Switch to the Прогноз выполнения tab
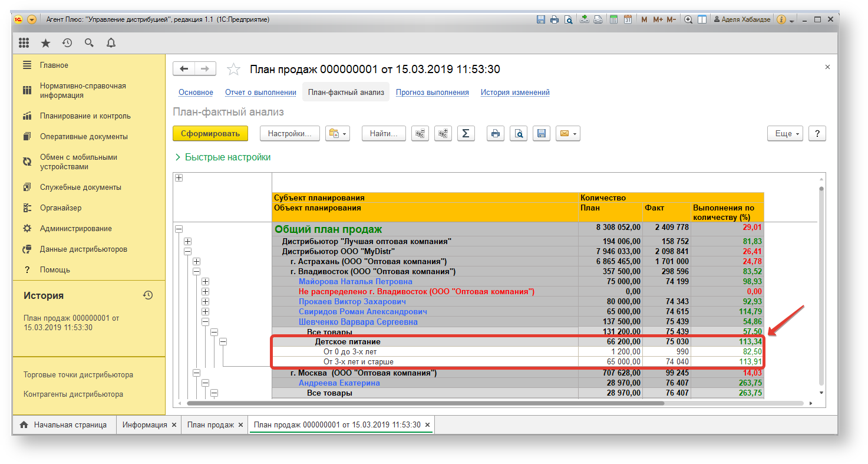Viewport: 868px width, 464px height. coord(433,93)
